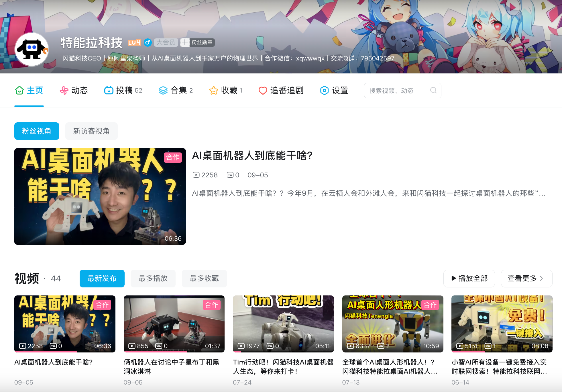562x392 pixels.
Task: Click the 合作 tag on featured thumbnail
Action: click(173, 157)
